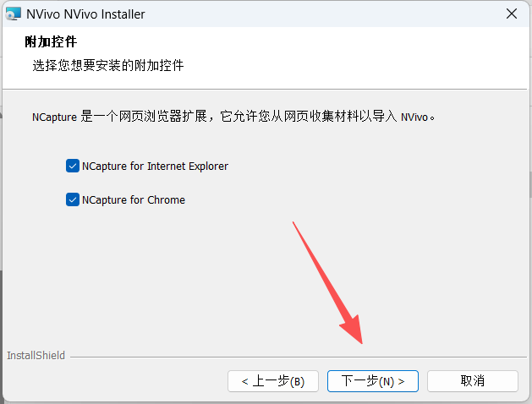Click the NCapture for Internet Explorer label text

(x=155, y=166)
